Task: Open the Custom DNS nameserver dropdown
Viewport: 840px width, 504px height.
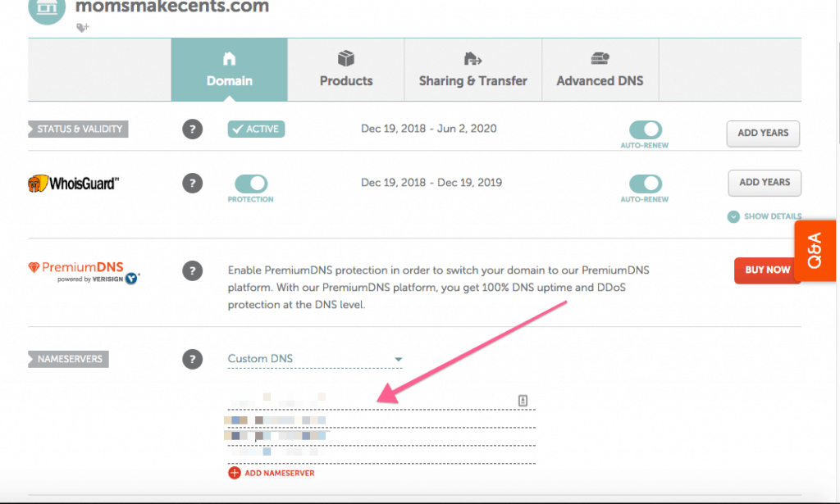Action: (x=315, y=359)
